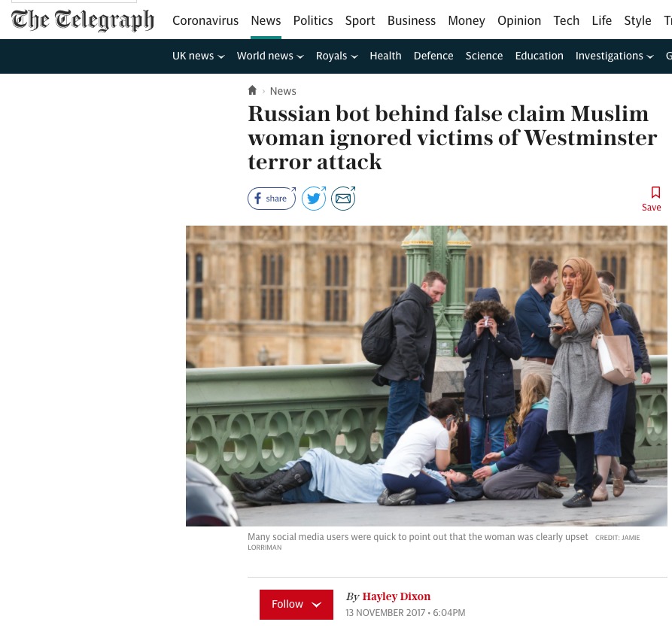Open the Sport section
The width and height of the screenshot is (672, 628).
click(360, 20)
